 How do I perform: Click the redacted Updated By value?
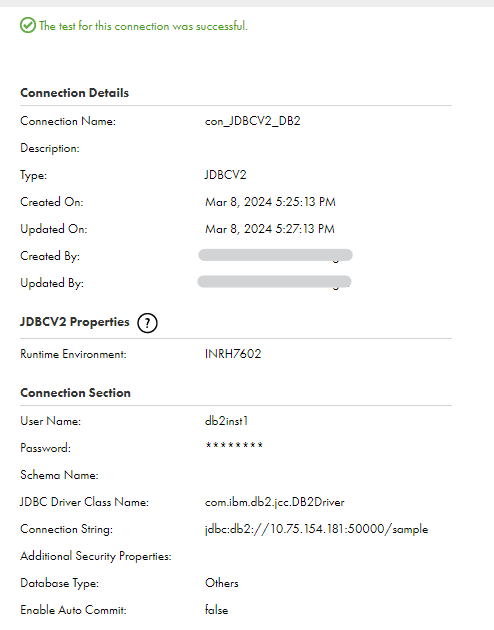274,282
